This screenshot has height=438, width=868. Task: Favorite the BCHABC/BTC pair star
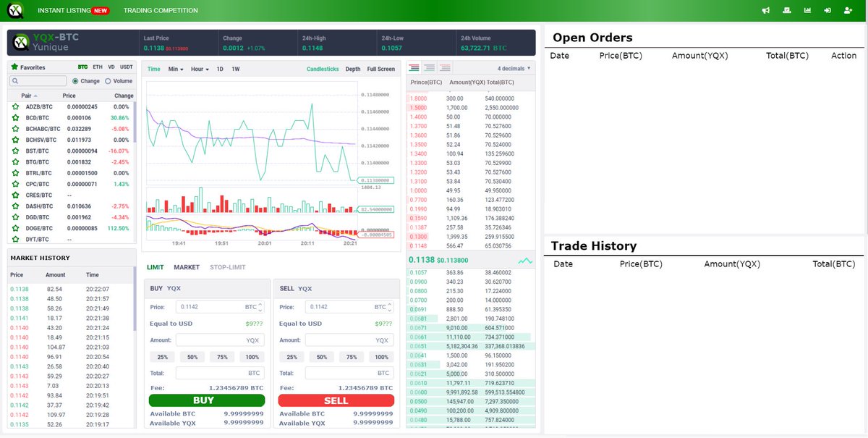15,129
